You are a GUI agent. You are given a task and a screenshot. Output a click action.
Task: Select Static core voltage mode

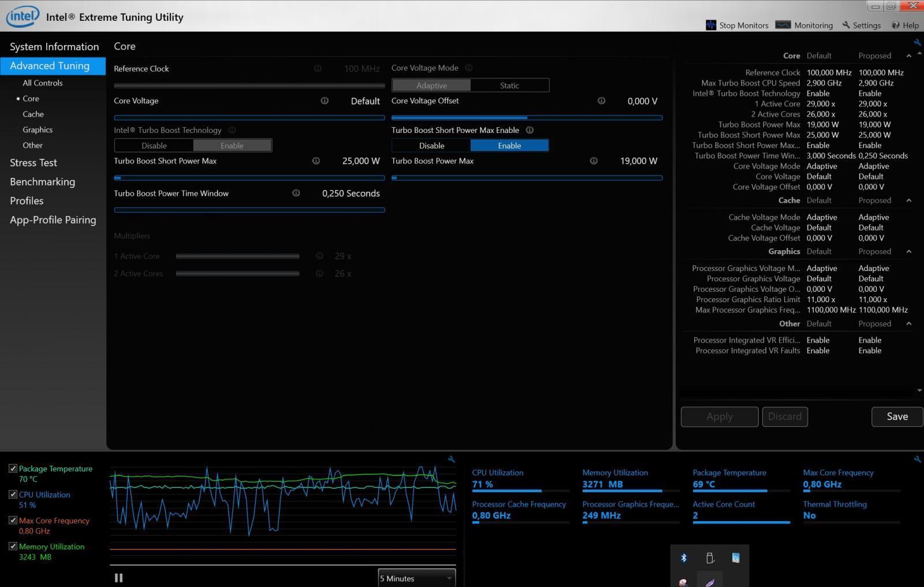pyautogui.click(x=509, y=85)
